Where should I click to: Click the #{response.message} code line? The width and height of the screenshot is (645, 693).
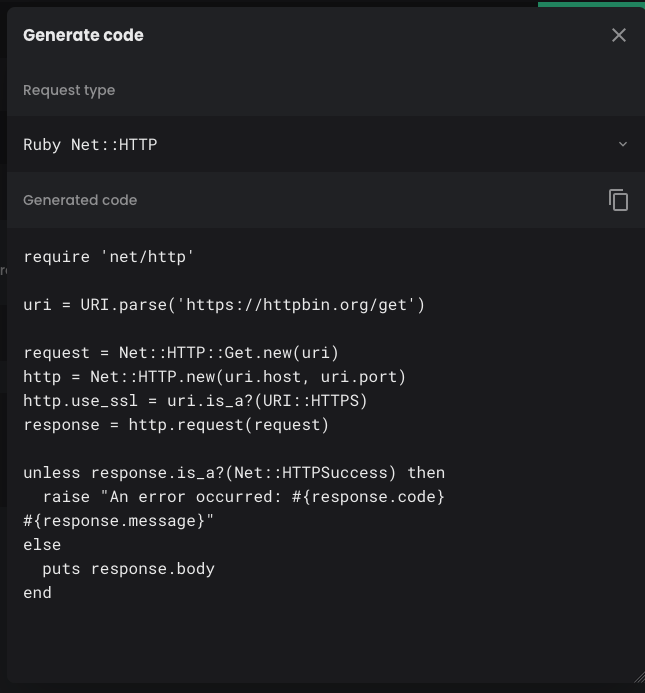[x=119, y=521]
